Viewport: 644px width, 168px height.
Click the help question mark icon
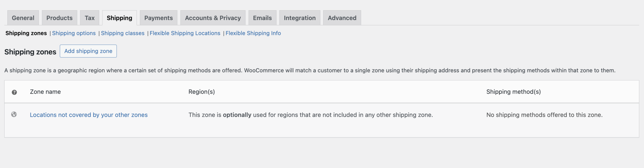[14, 92]
